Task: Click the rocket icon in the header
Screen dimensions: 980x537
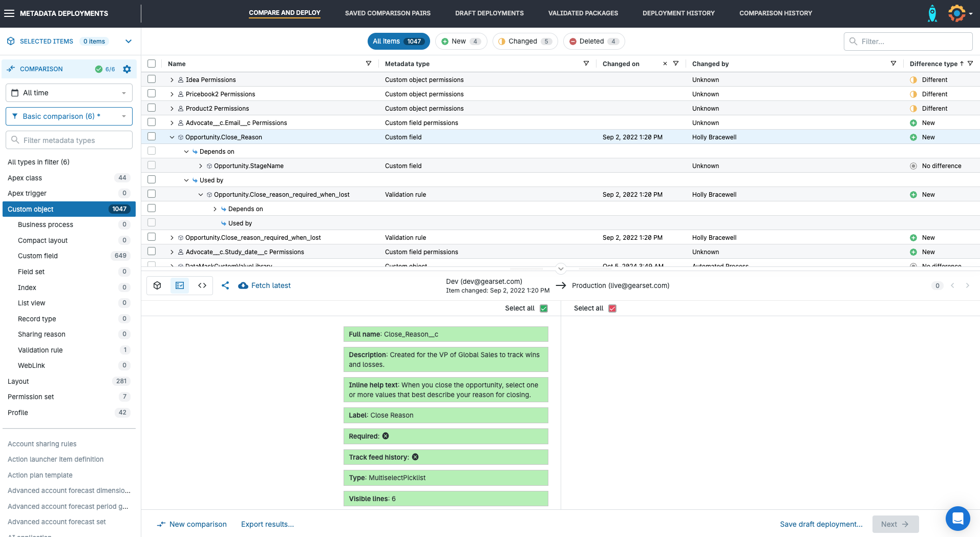Action: point(932,13)
